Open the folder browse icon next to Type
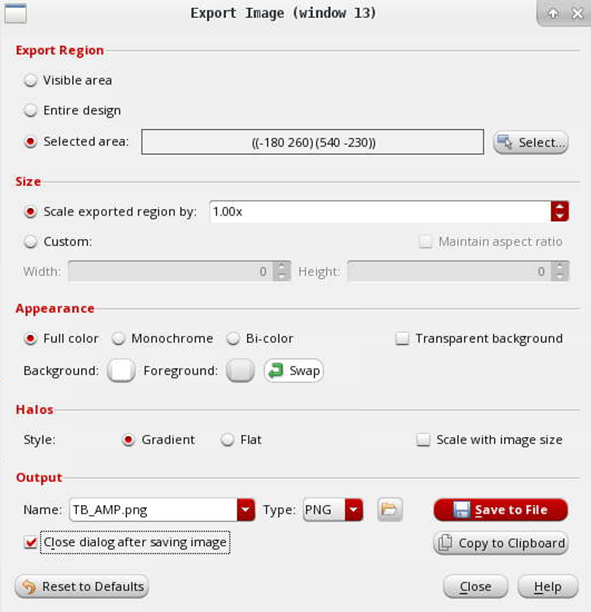The height and width of the screenshot is (612, 591). pos(389,509)
